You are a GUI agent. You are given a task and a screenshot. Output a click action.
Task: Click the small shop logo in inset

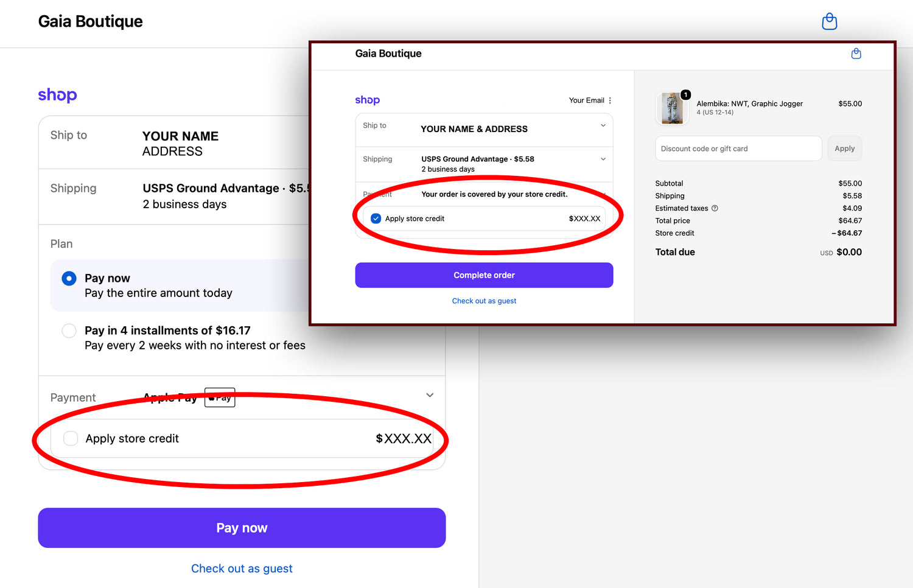(367, 100)
